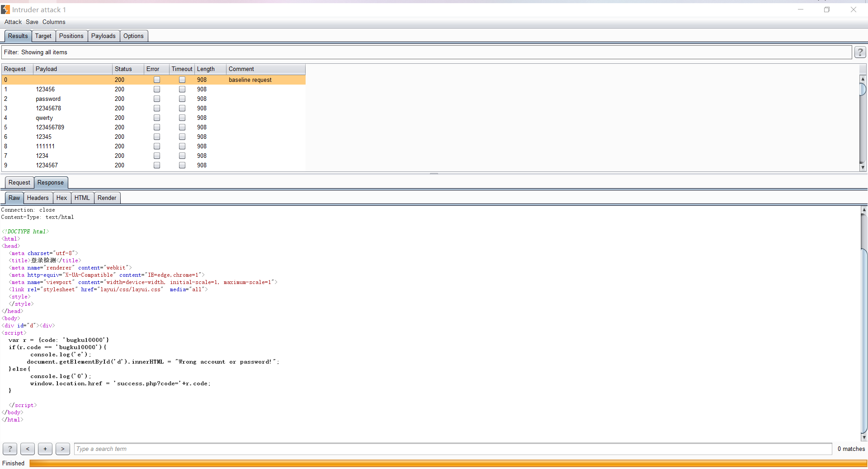The height and width of the screenshot is (469, 868).
Task: Toggle Error checkbox for baseline request row
Action: (157, 80)
